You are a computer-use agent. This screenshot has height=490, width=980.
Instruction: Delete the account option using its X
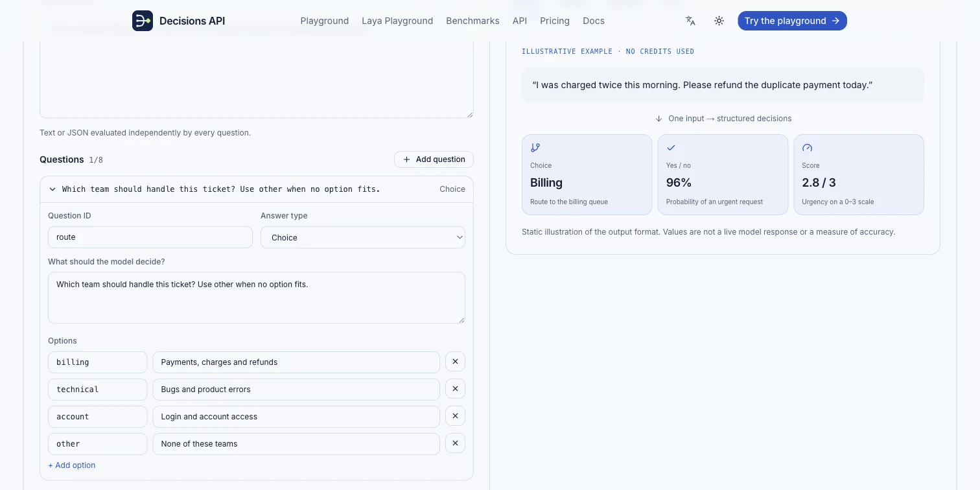point(455,416)
